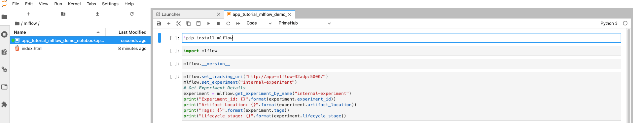This screenshot has width=644, height=123.
Task: Open the Running Terminals and Kernels sidebar
Action: pyautogui.click(x=4, y=34)
